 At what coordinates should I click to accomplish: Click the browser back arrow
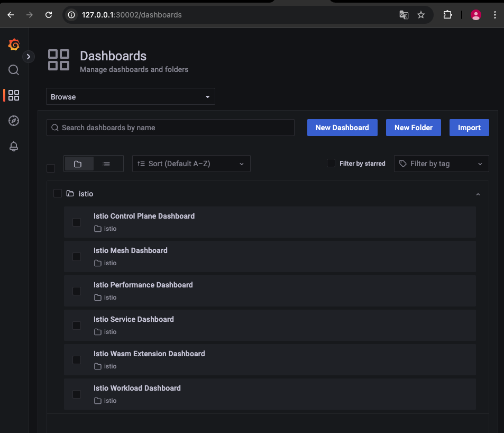coord(11,15)
